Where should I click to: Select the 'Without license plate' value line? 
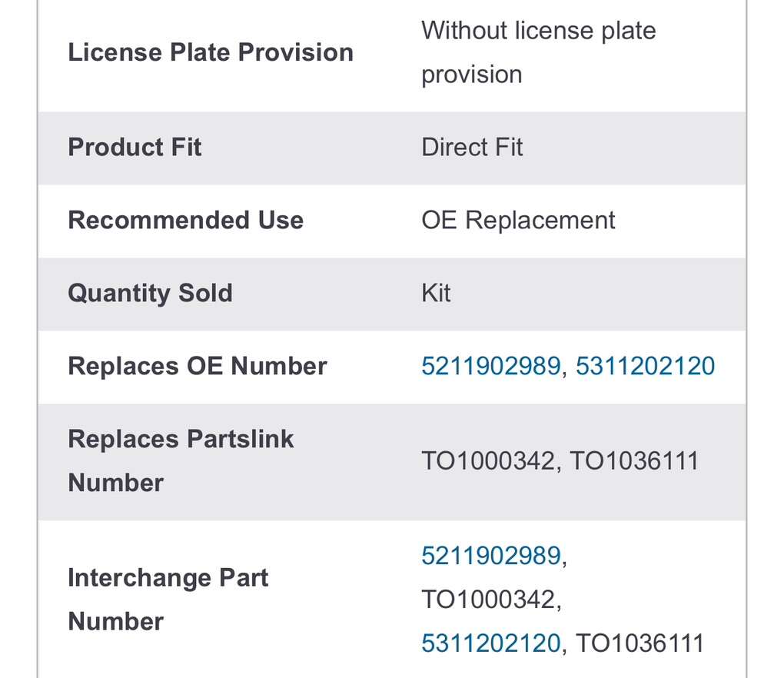tap(538, 31)
